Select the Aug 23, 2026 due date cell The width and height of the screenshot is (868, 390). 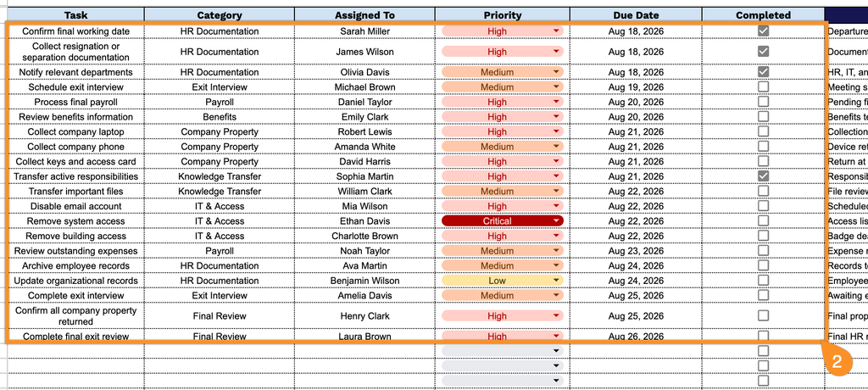click(636, 251)
